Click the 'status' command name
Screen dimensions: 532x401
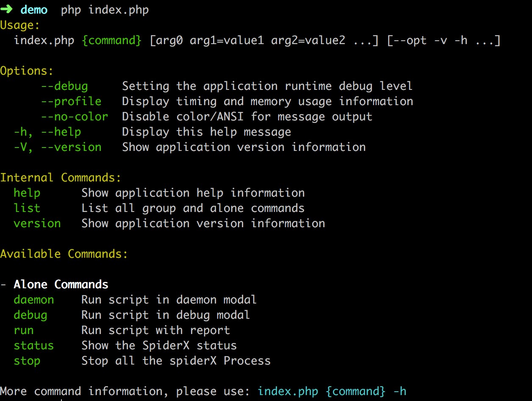pos(34,345)
